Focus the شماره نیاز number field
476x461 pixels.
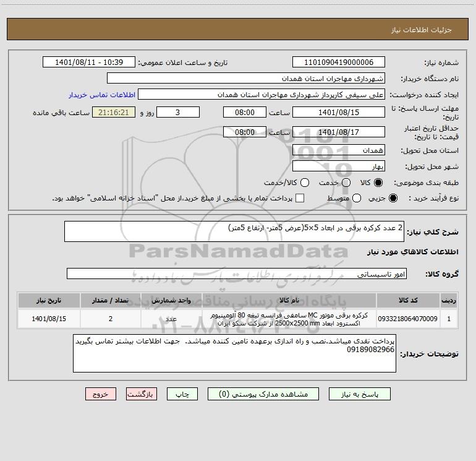pyautogui.click(x=339, y=62)
